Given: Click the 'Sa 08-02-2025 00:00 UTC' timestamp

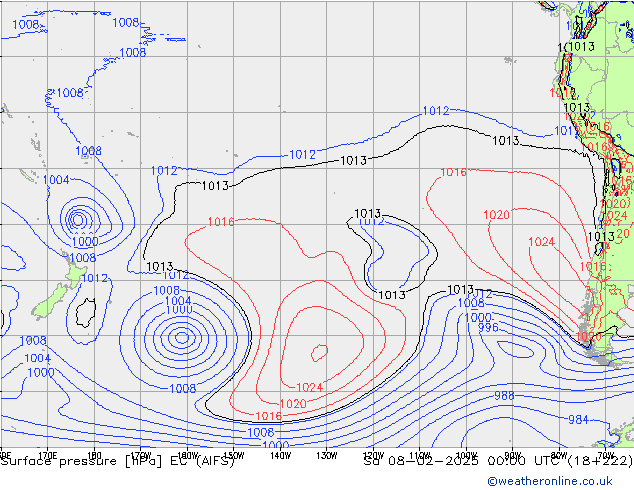Looking at the screenshot, I should coord(464,461).
